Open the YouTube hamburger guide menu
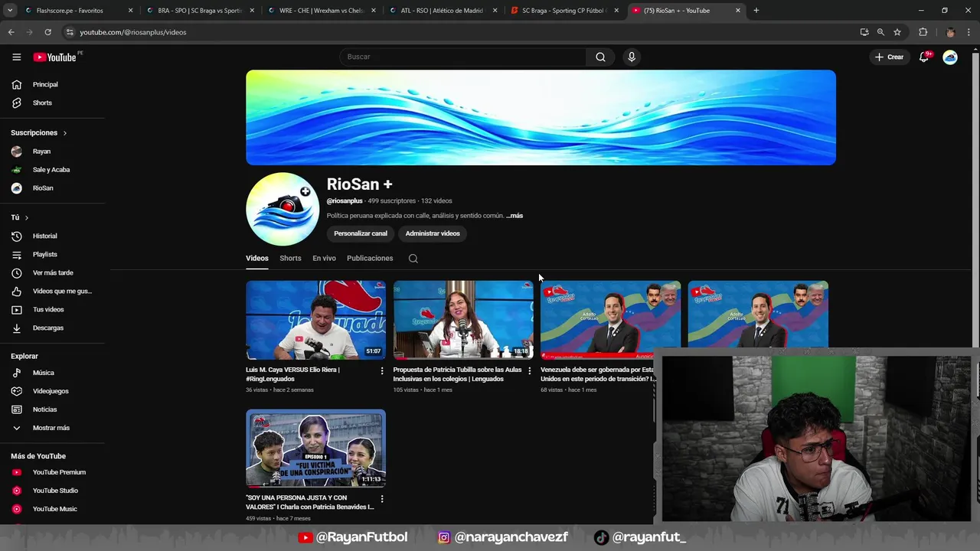Screen dimensions: 980x551 click(16, 57)
